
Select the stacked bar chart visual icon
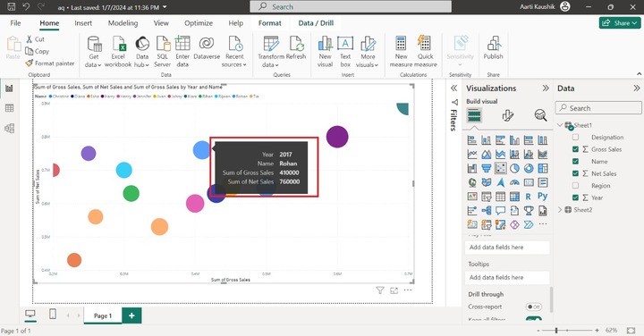[x=472, y=140]
